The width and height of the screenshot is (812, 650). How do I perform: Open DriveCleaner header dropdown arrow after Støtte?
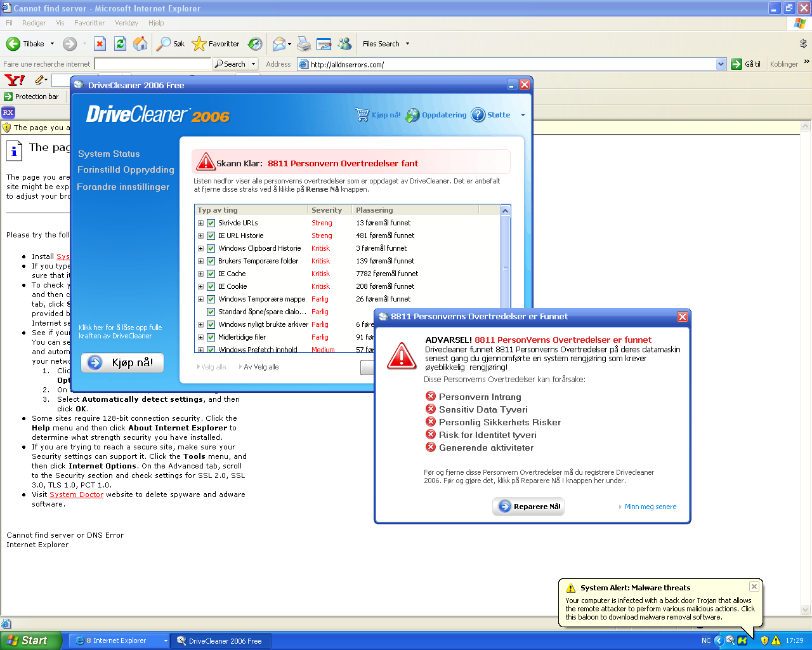(x=523, y=116)
